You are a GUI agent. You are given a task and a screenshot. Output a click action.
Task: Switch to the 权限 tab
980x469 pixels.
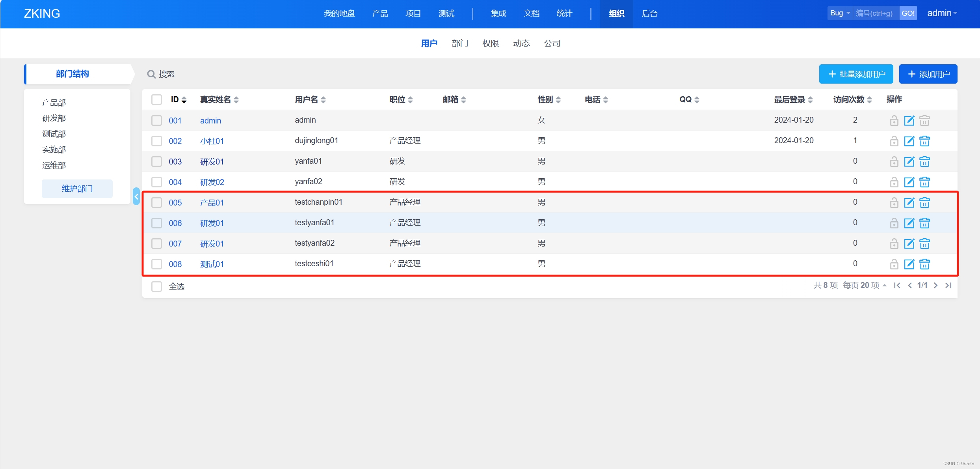tap(491, 43)
